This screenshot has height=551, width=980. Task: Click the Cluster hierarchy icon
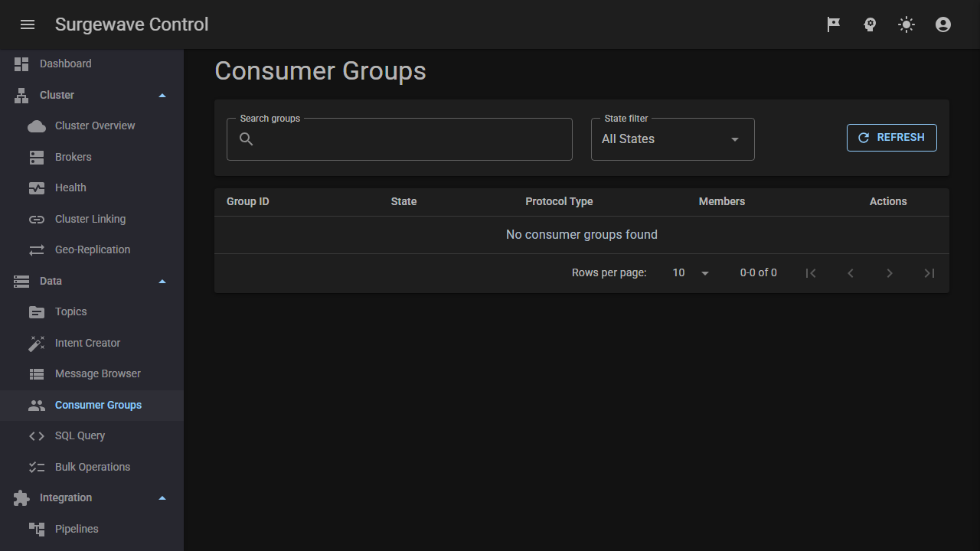(21, 96)
